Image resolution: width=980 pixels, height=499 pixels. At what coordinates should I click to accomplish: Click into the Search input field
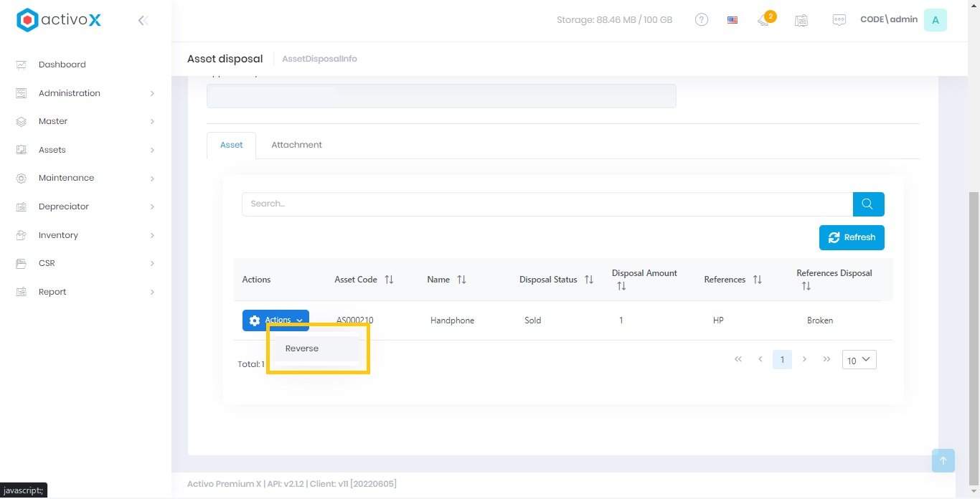pos(547,204)
